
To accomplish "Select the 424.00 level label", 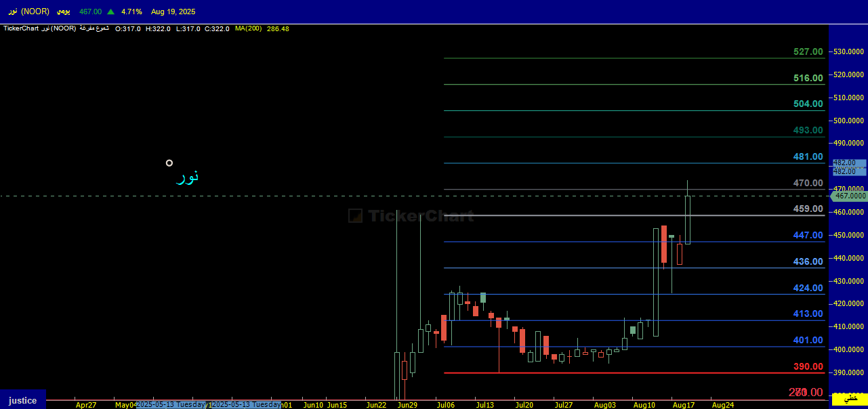I will point(808,288).
